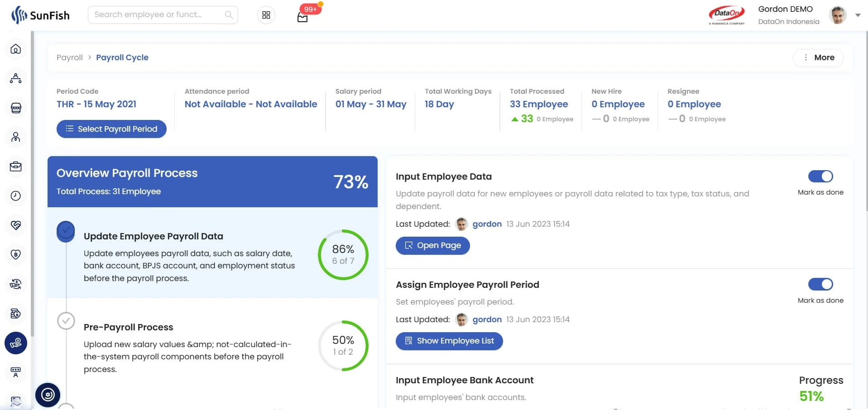Click the THR - 15 May 2021 period code

point(96,104)
